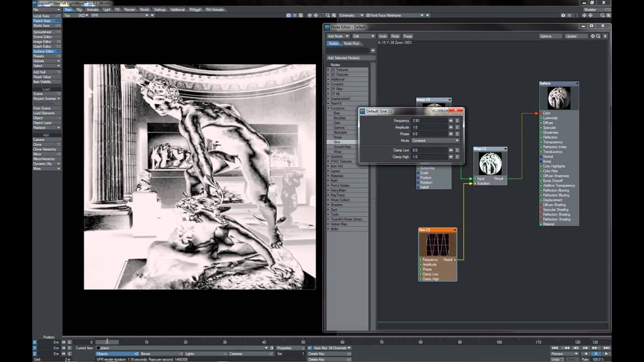Screen dimensions: 644x362
Task: Select Bones edit mode
Action: pyautogui.click(x=162, y=354)
